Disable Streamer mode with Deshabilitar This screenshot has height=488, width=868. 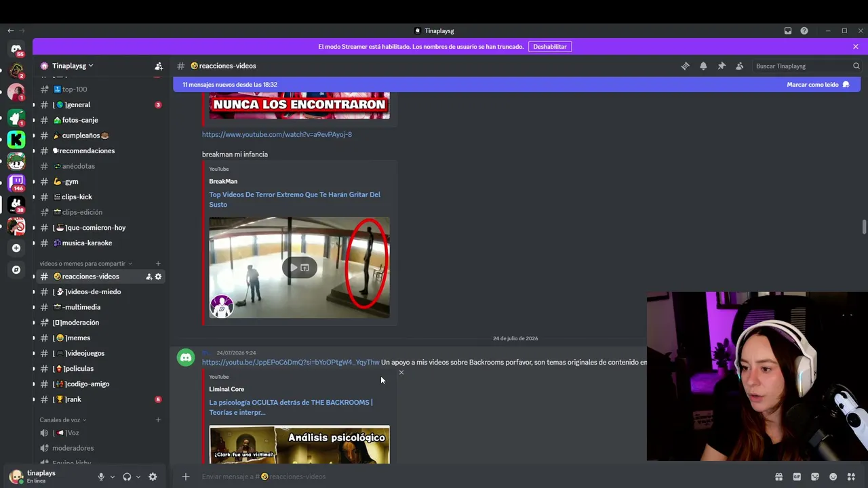[550, 47]
